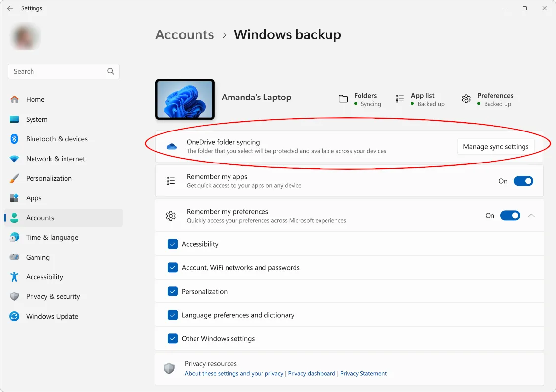The width and height of the screenshot is (556, 392).
Task: Select Bluetooth & devices settings
Action: click(x=57, y=139)
